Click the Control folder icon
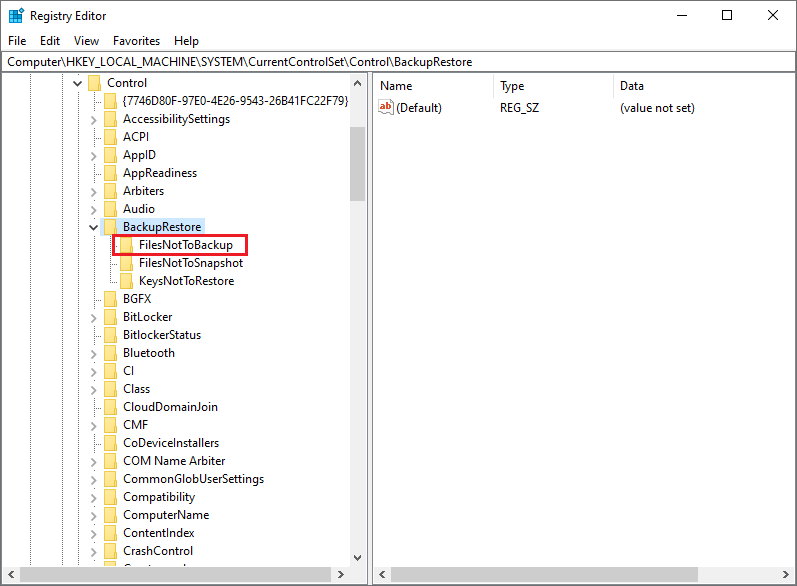The width and height of the screenshot is (797, 586). coord(95,83)
